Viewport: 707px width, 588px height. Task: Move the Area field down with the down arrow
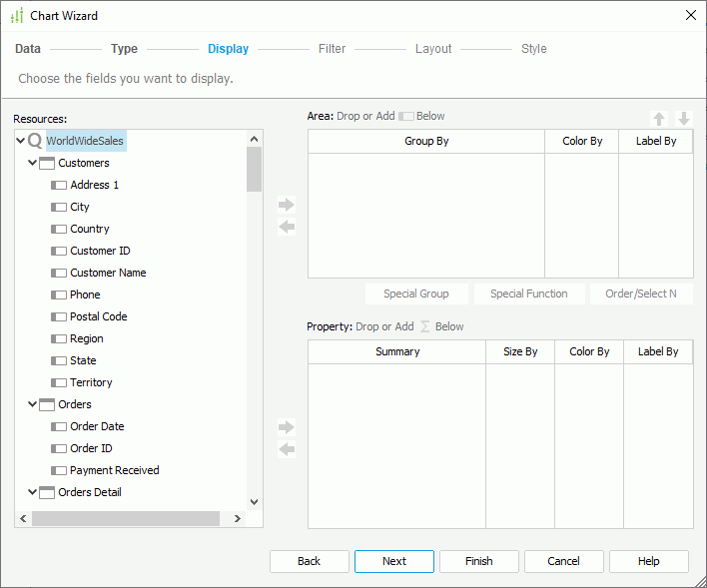click(684, 118)
